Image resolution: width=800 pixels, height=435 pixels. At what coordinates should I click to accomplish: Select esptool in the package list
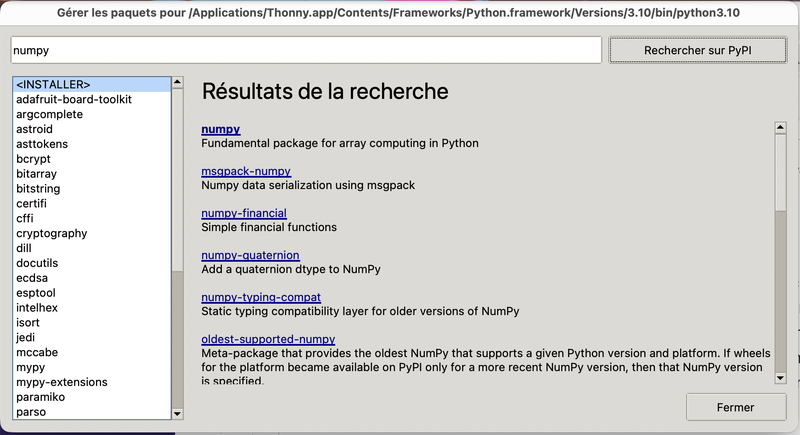[x=92, y=293]
